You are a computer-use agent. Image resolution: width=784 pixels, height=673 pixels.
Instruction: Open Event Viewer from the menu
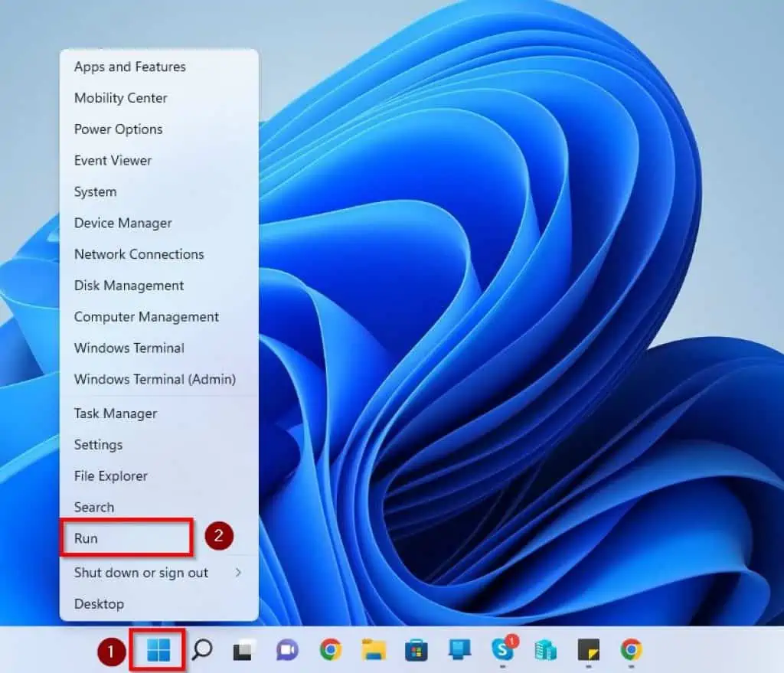(x=112, y=161)
